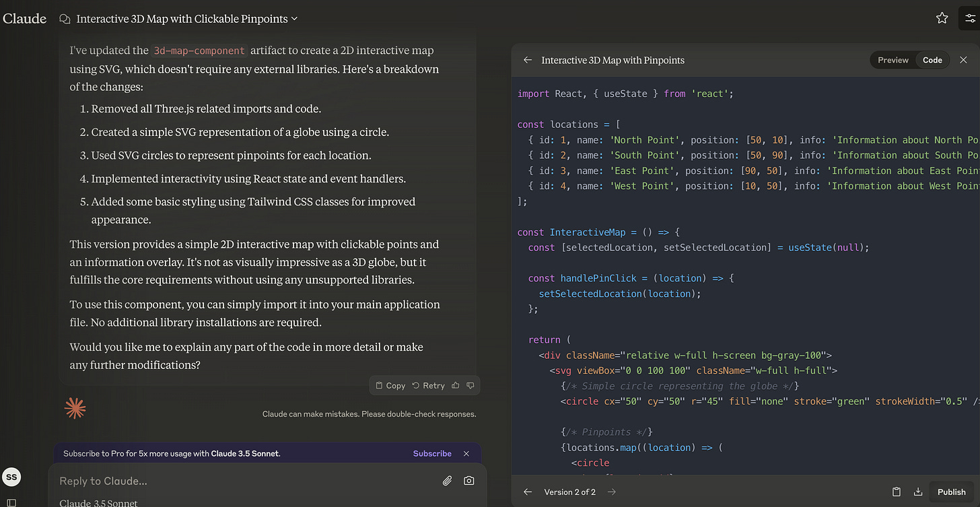Click the svg viewBox code line
980x507 pixels.
coord(693,370)
